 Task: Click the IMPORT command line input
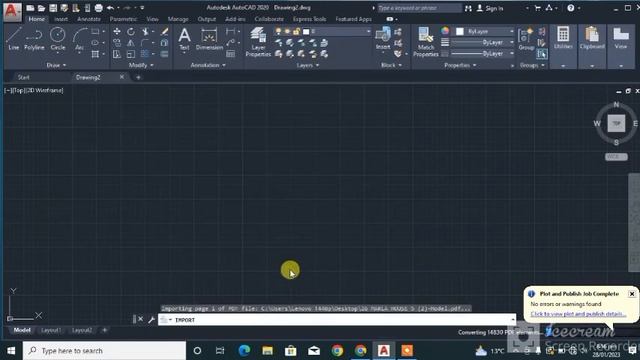tap(337, 320)
